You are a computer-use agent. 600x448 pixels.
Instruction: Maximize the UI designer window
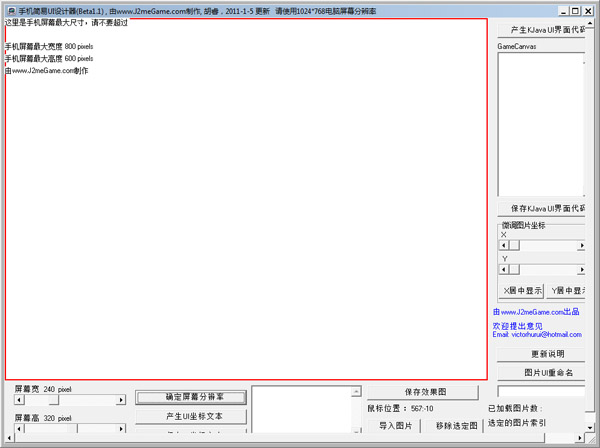[575, 11]
